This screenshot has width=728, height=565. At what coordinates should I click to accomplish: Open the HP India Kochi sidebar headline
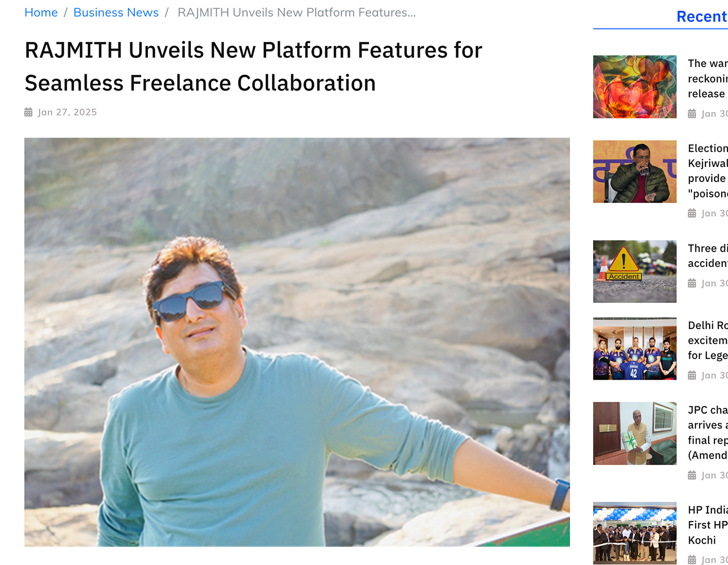708,525
